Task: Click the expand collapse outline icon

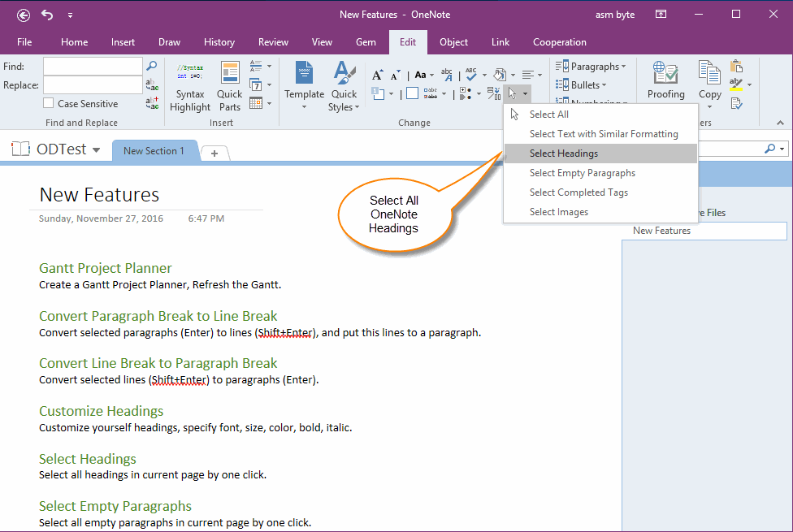Action: [466, 93]
